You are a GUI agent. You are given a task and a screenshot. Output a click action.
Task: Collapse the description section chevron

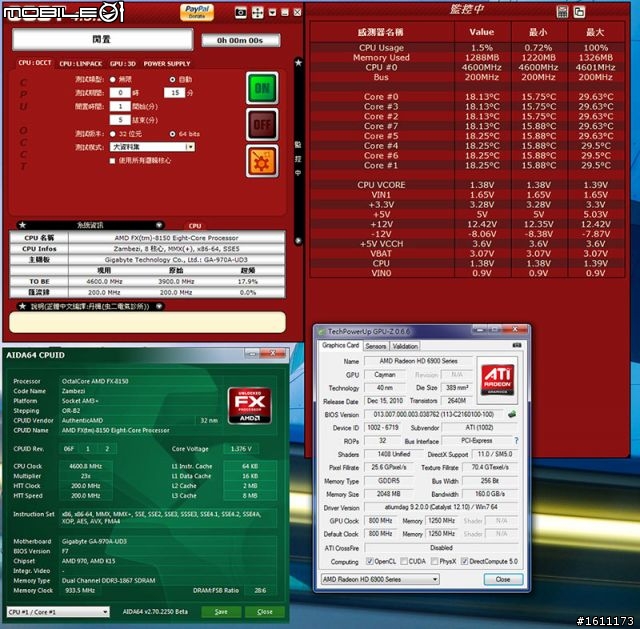159,306
